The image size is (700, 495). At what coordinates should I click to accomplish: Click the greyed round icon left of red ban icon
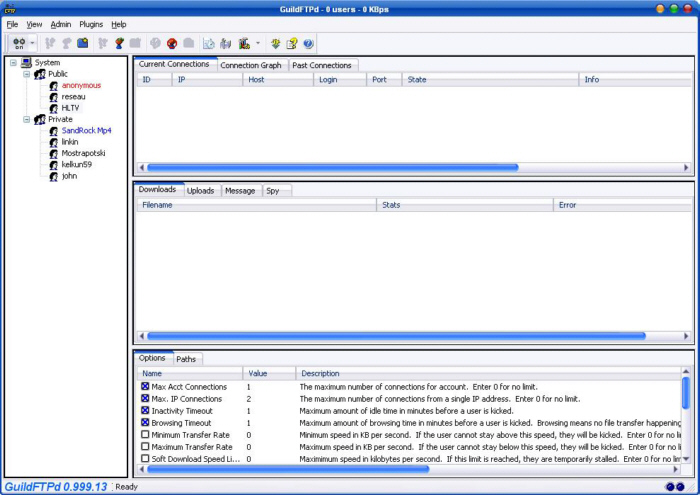(x=155, y=43)
